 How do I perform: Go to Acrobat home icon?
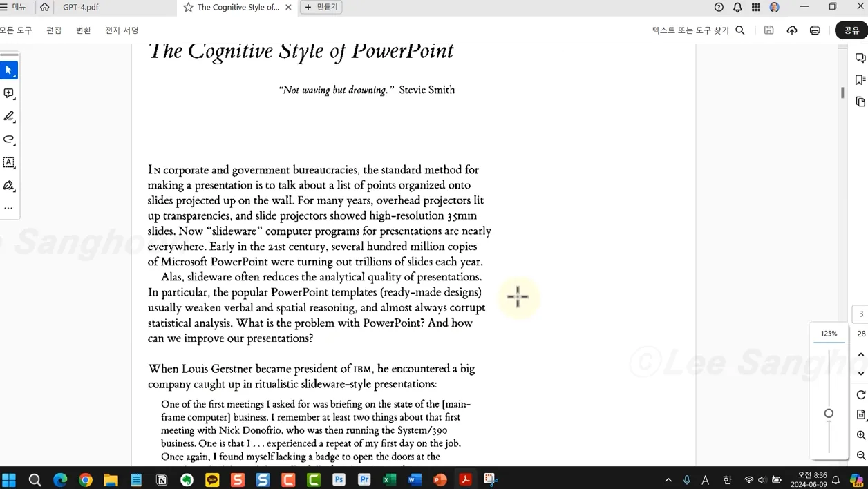tap(44, 7)
